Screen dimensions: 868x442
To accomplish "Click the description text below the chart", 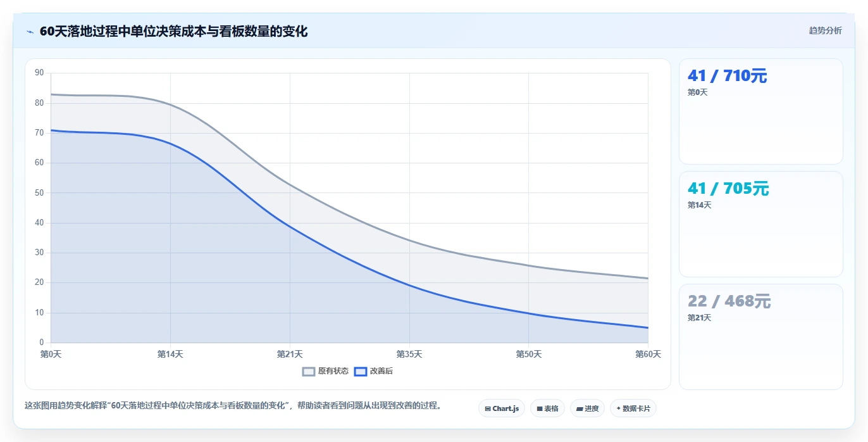I will (x=233, y=405).
